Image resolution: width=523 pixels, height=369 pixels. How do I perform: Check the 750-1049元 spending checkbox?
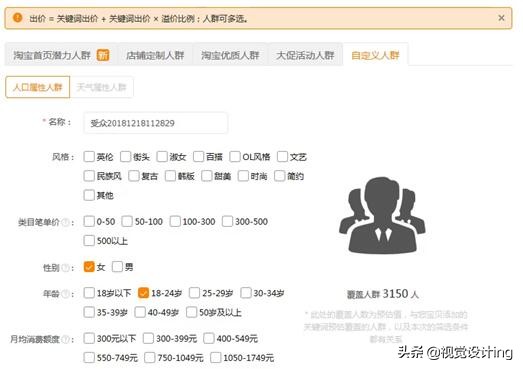(x=150, y=358)
